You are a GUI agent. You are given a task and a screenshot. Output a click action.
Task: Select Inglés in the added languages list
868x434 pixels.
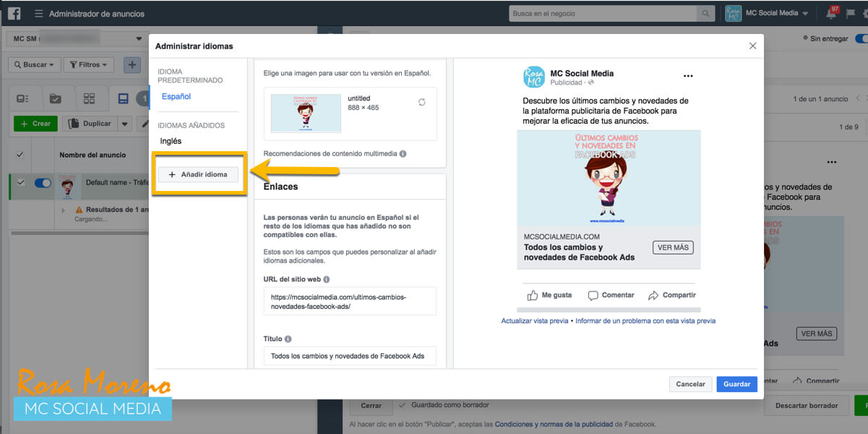pos(171,141)
